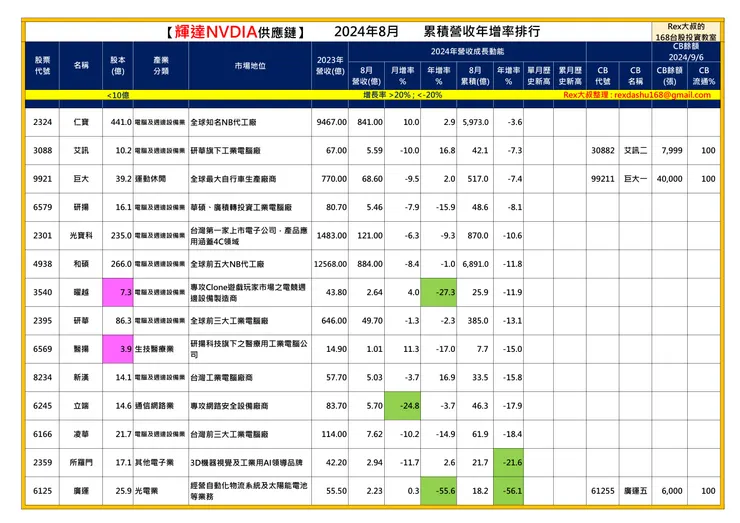Select stock code cell 6569
Screen dimensions: 740x523
[x=42, y=349]
